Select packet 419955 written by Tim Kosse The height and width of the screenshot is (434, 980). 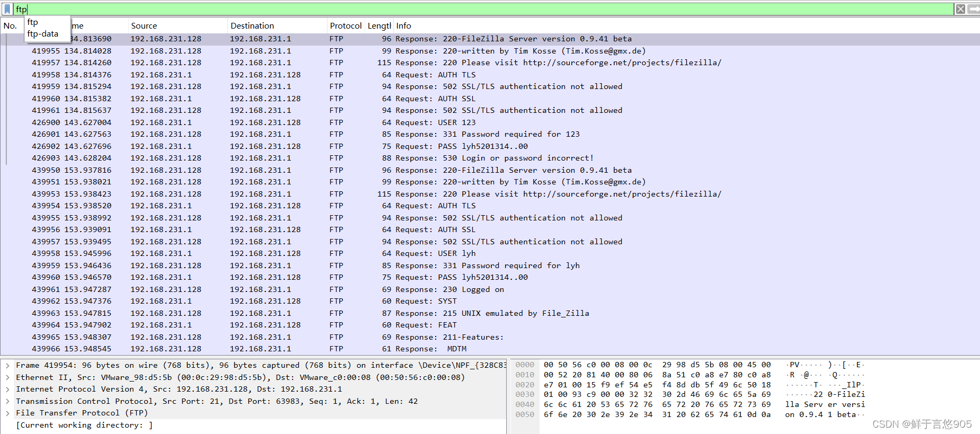(x=490, y=51)
